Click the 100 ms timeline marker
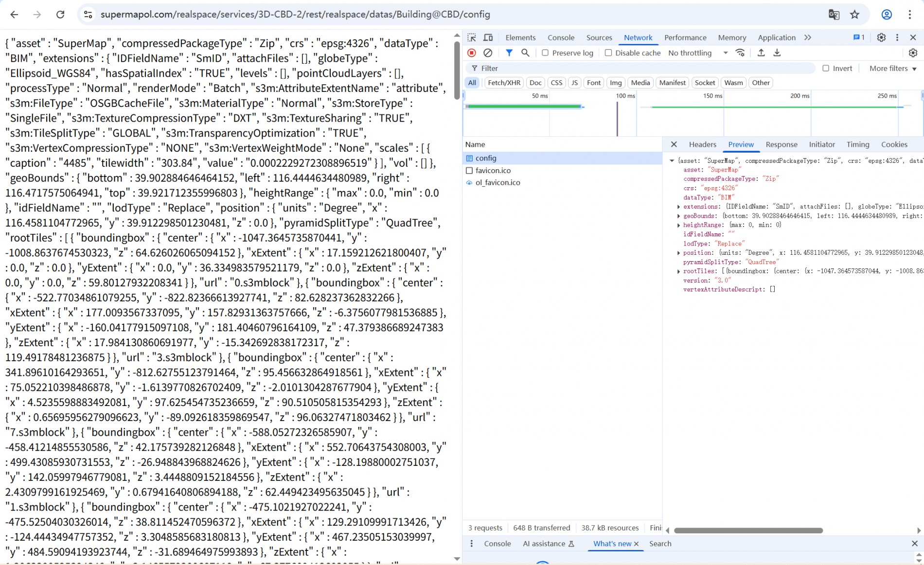This screenshot has width=924, height=565. [x=625, y=96]
